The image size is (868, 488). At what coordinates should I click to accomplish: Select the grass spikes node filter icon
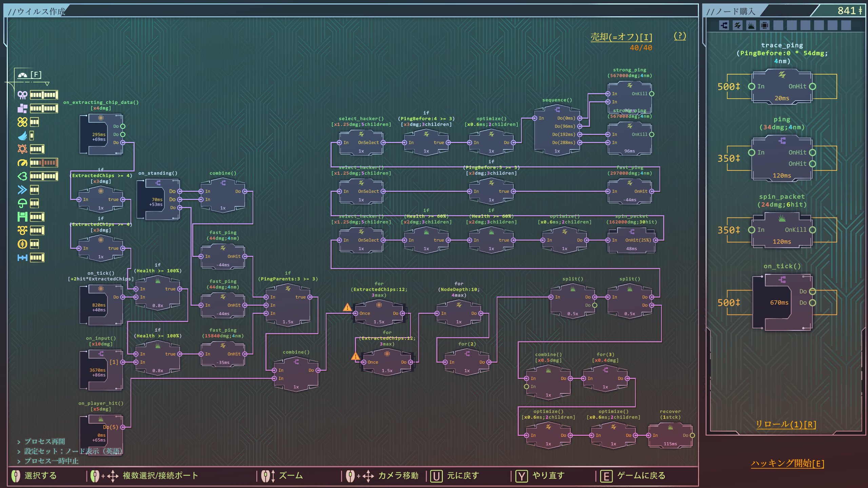click(751, 25)
